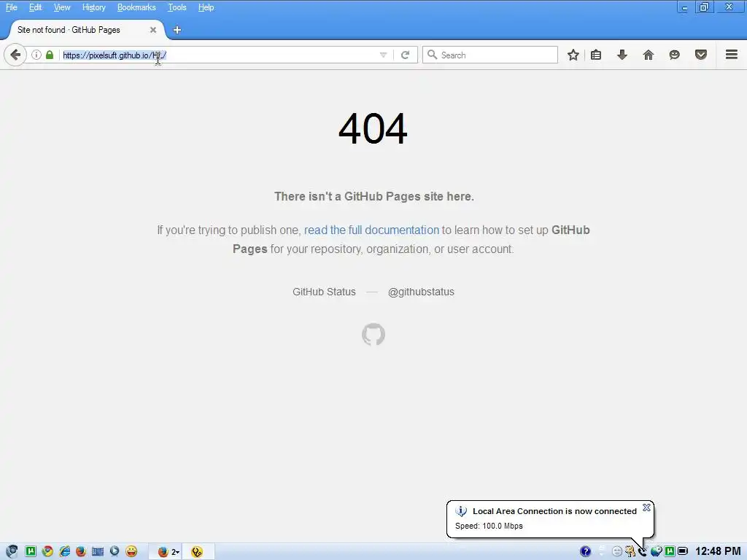Open the Help menu
The height and width of the screenshot is (560, 747).
206,7
